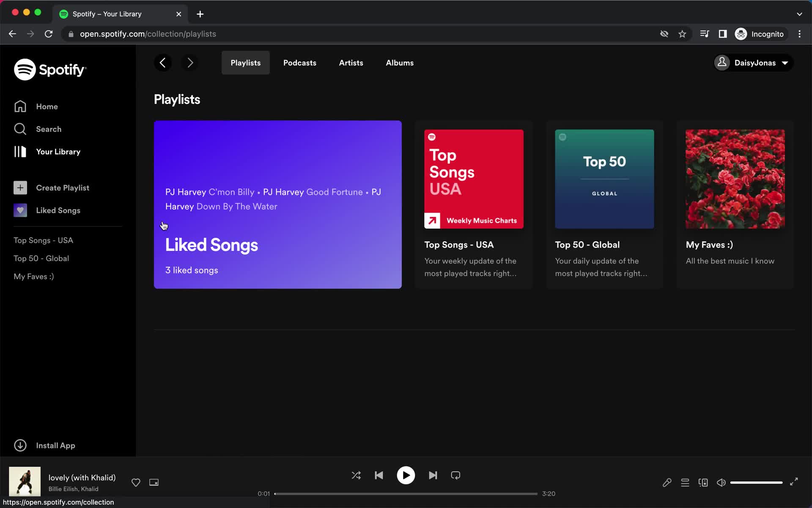Navigate back using the left arrow
The image size is (812, 508).
click(x=162, y=63)
